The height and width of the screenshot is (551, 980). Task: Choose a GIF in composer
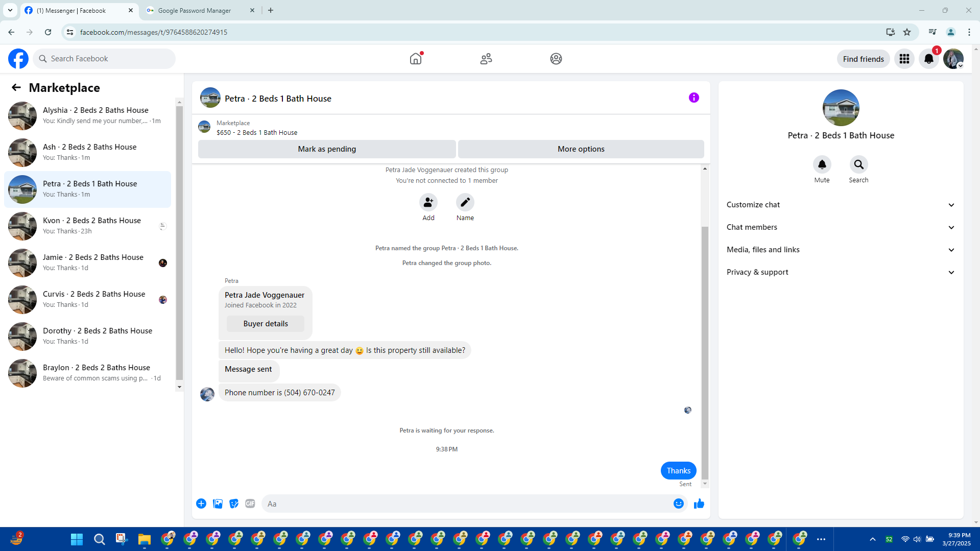coord(250,504)
